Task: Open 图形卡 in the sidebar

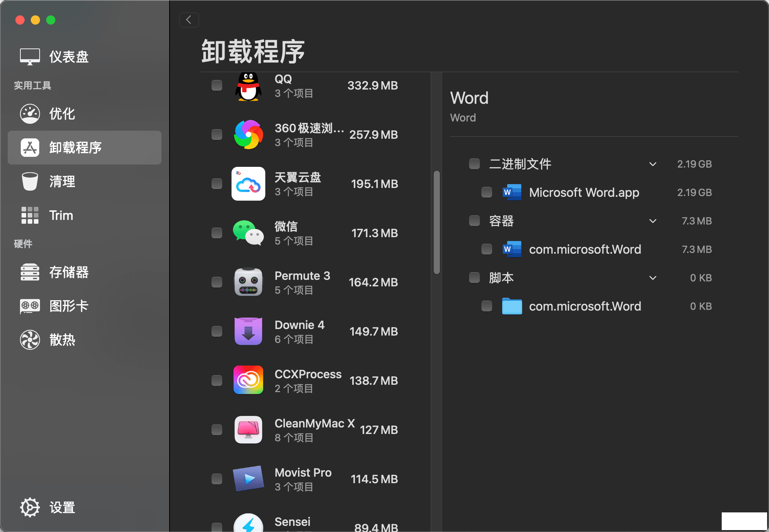Action: click(x=85, y=306)
